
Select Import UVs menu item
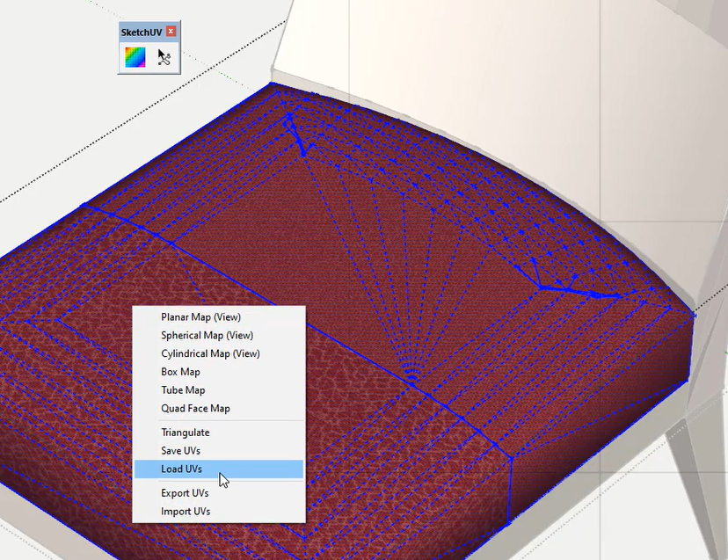click(x=185, y=512)
